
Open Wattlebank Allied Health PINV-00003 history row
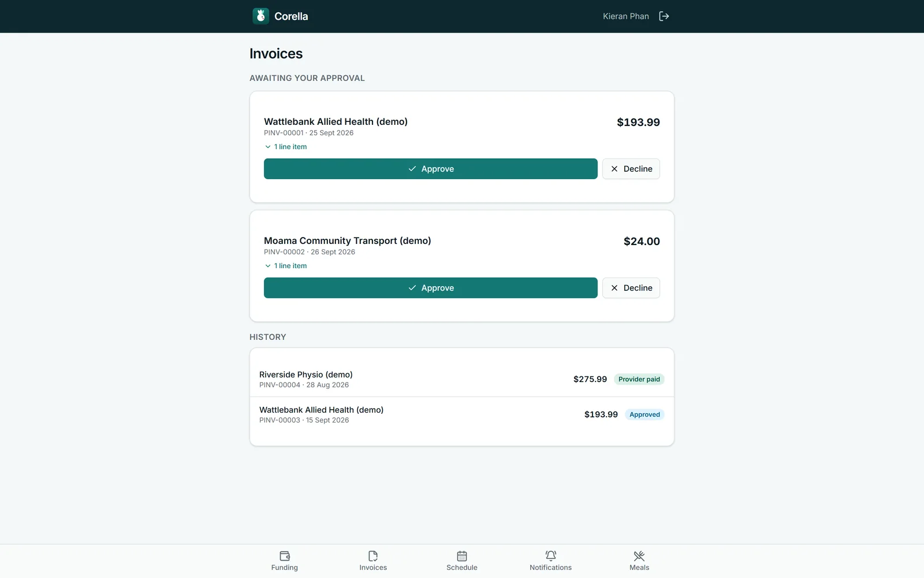(x=462, y=414)
